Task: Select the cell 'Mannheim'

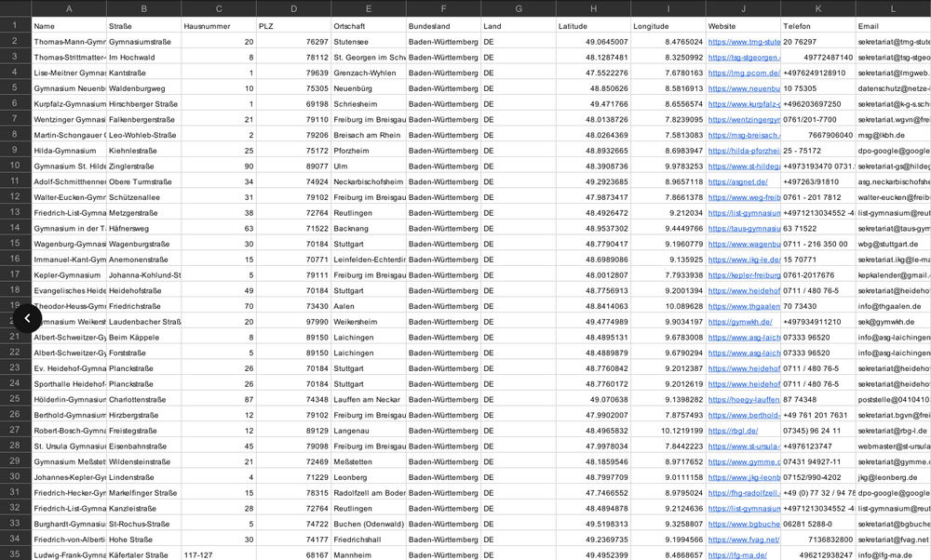Action: (x=369, y=555)
